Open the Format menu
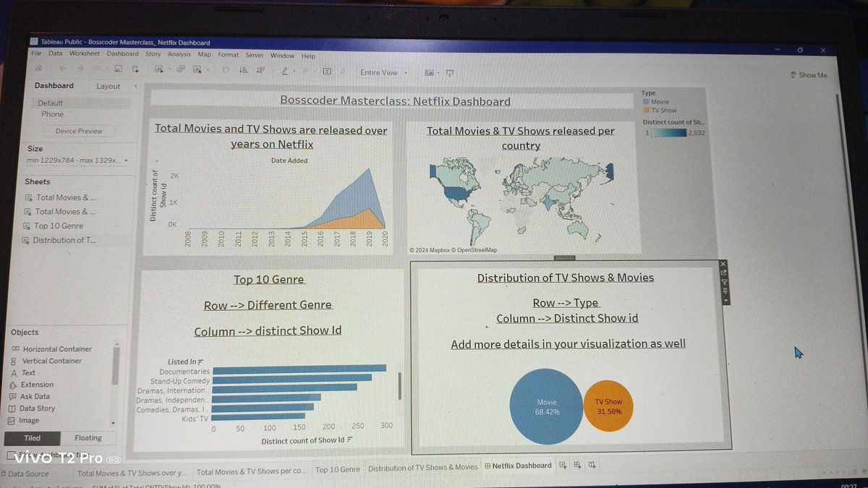Screen dimensions: 868x488 click(229, 55)
